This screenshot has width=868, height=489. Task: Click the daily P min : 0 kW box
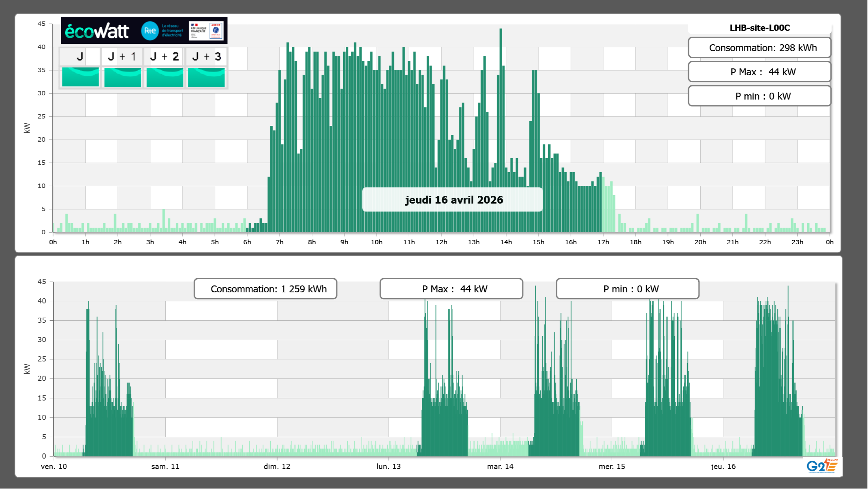(759, 96)
